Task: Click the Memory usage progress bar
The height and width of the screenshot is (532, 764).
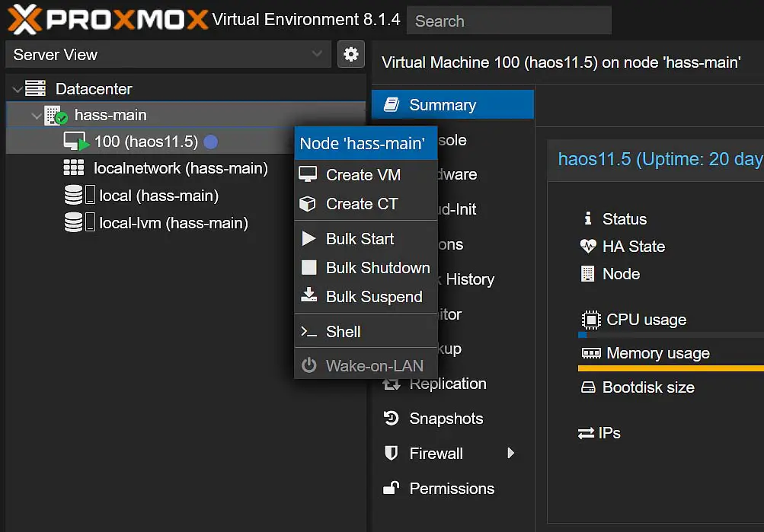Action: [x=671, y=368]
